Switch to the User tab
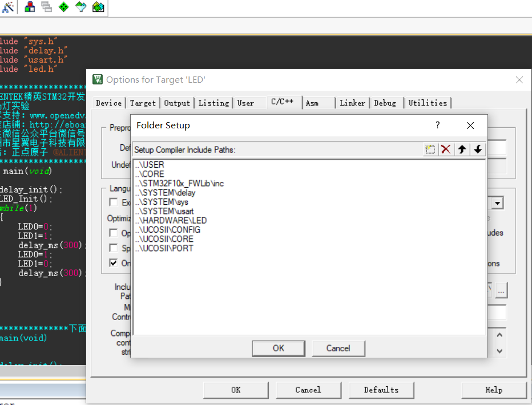 click(245, 103)
